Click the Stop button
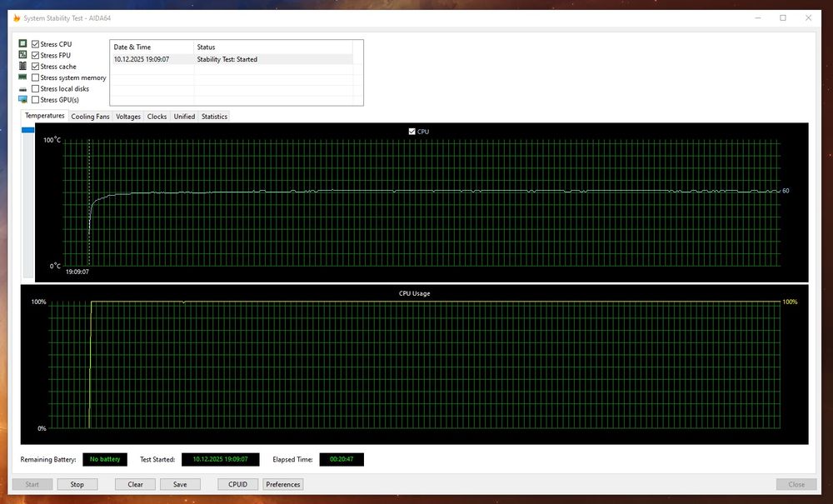 point(77,484)
